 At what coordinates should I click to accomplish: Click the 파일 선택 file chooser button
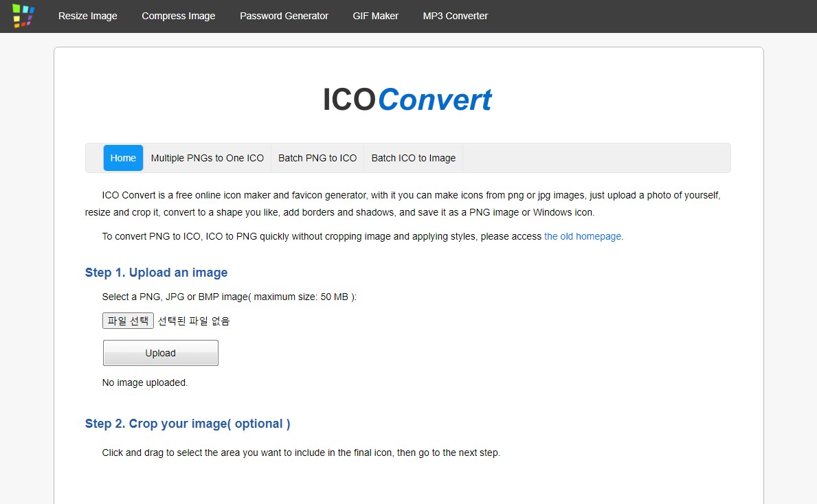(128, 321)
